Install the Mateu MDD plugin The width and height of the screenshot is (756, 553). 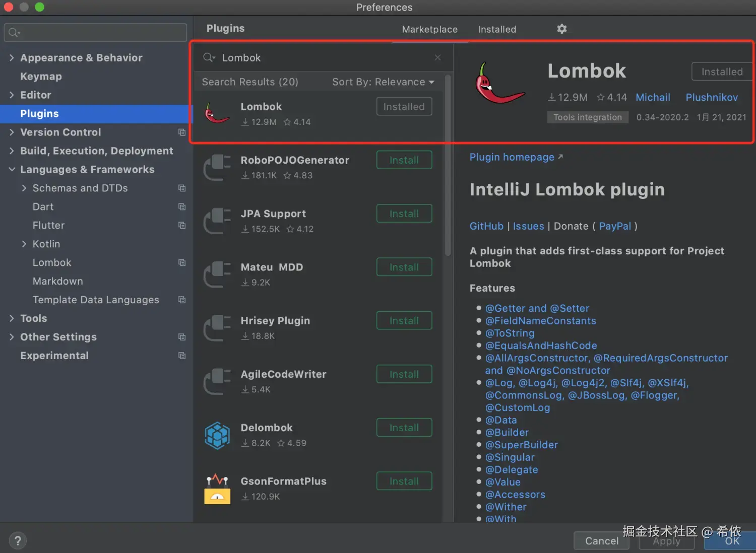404,267
